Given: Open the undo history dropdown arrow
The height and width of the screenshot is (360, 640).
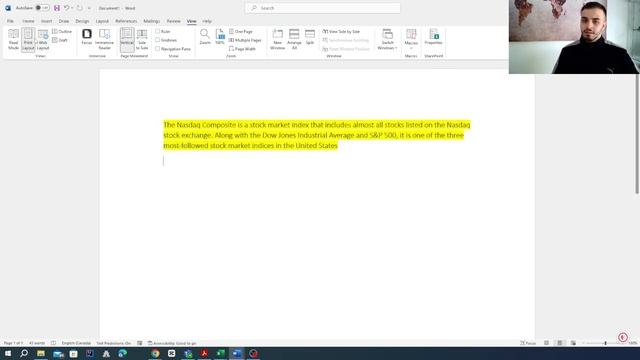Looking at the screenshot, I should coord(72,8).
